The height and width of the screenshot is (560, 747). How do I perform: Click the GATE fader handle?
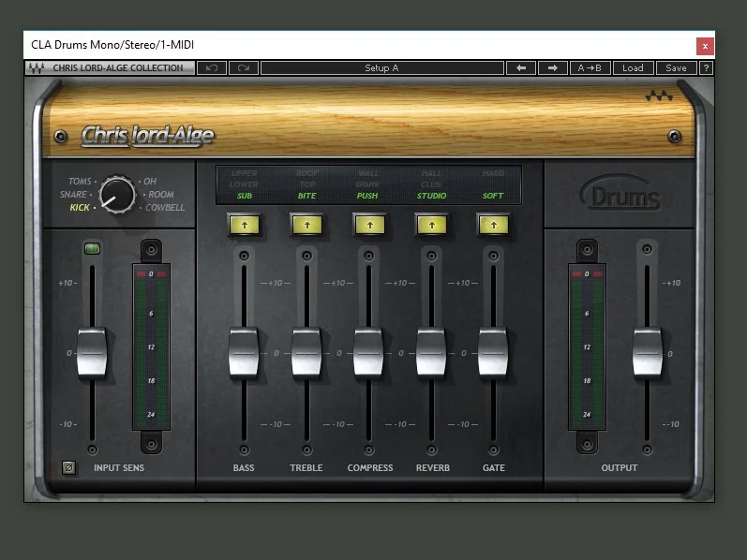tap(493, 353)
